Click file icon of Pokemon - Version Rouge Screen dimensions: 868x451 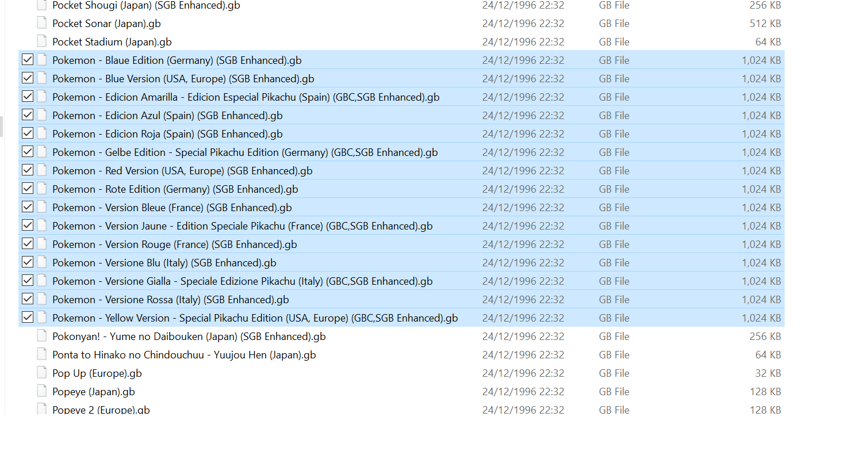[x=41, y=244]
